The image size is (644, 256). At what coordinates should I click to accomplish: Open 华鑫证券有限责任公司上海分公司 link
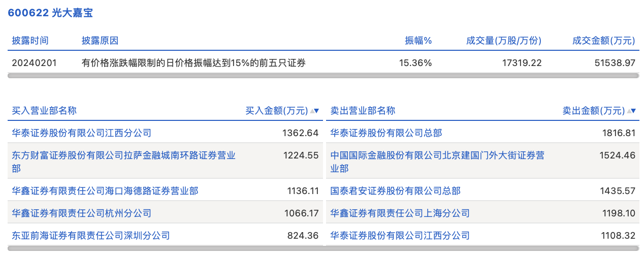(400, 213)
